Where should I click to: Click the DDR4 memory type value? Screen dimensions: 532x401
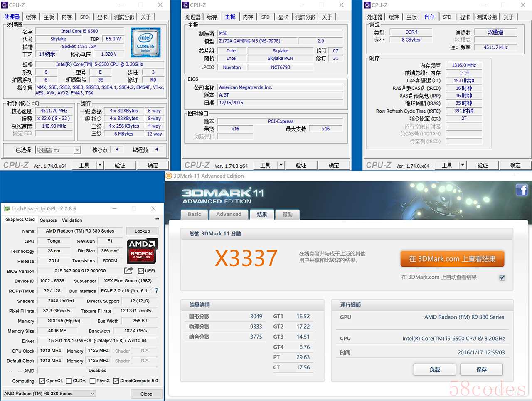click(411, 32)
